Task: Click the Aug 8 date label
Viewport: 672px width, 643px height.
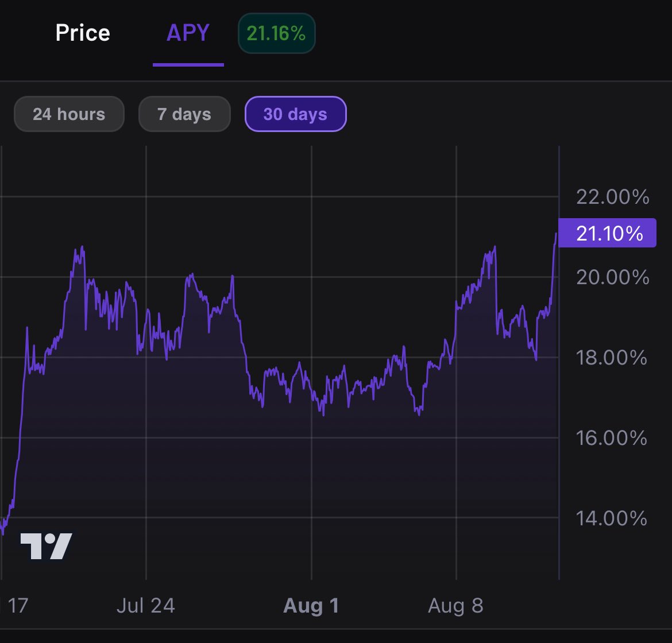Action: click(x=455, y=606)
